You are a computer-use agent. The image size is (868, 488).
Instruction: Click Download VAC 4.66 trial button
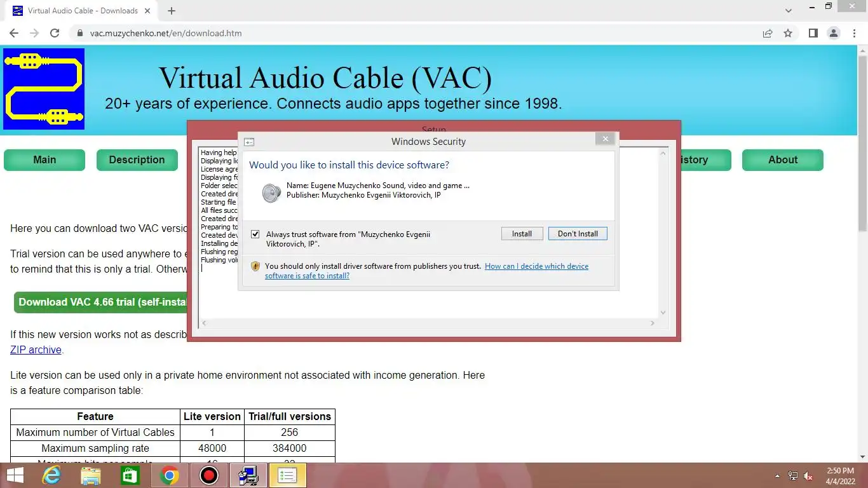[102, 302]
